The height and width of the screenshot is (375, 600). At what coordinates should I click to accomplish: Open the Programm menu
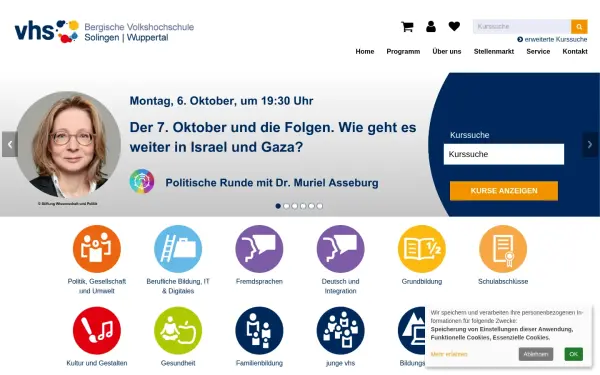(403, 51)
